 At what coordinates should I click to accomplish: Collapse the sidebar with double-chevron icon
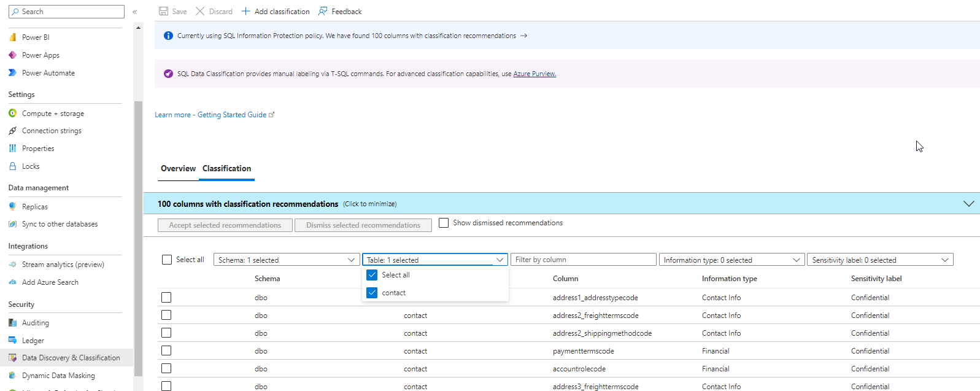(135, 12)
